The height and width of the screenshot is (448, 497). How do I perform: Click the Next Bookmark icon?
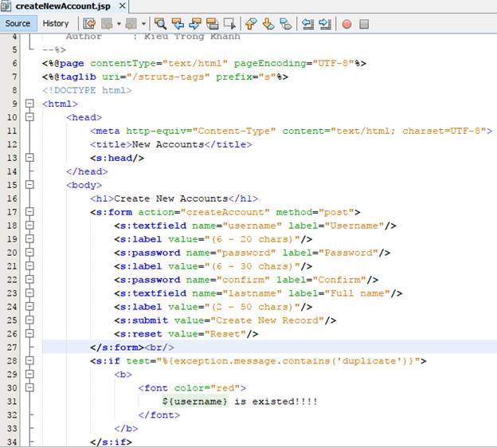click(x=268, y=24)
